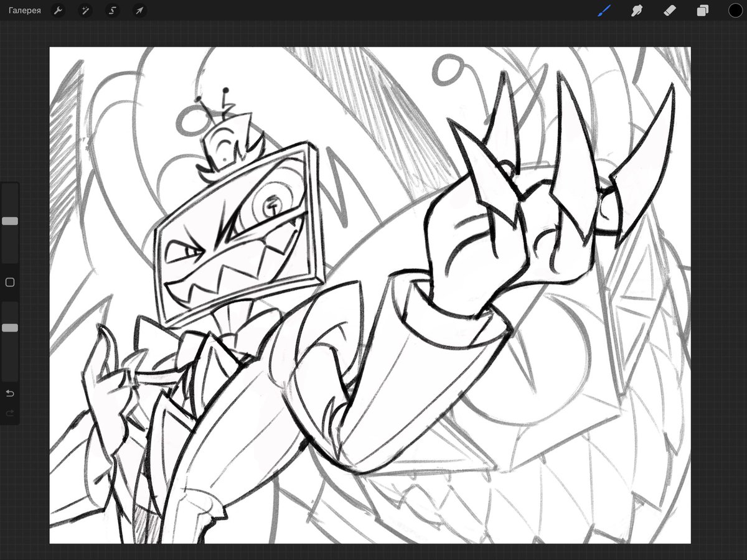
Task: Activate the Transform arrow tool
Action: 140,11
